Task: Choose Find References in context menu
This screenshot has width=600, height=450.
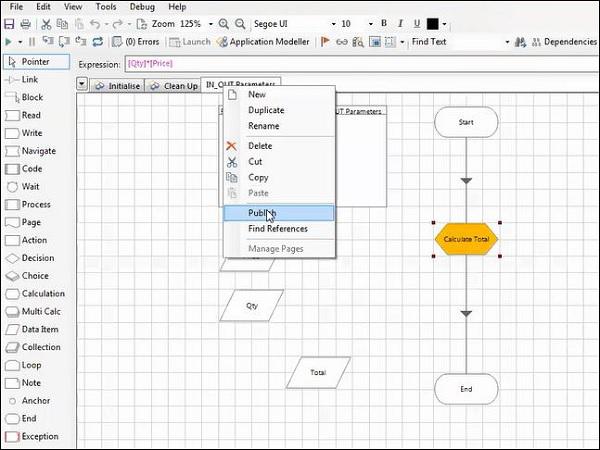Action: (279, 229)
